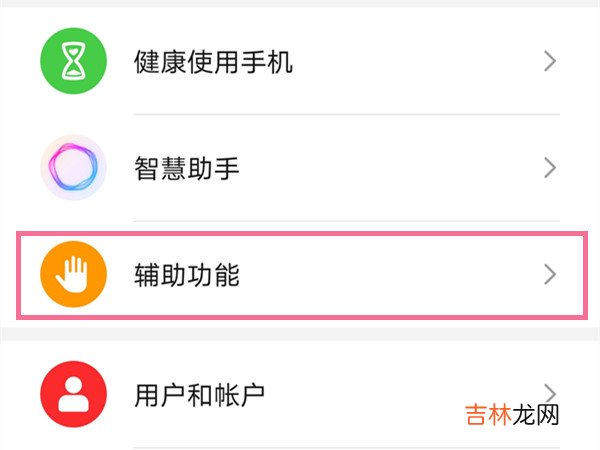
Task: Tap empty area inside the 辅助功能 row
Action: [400, 275]
